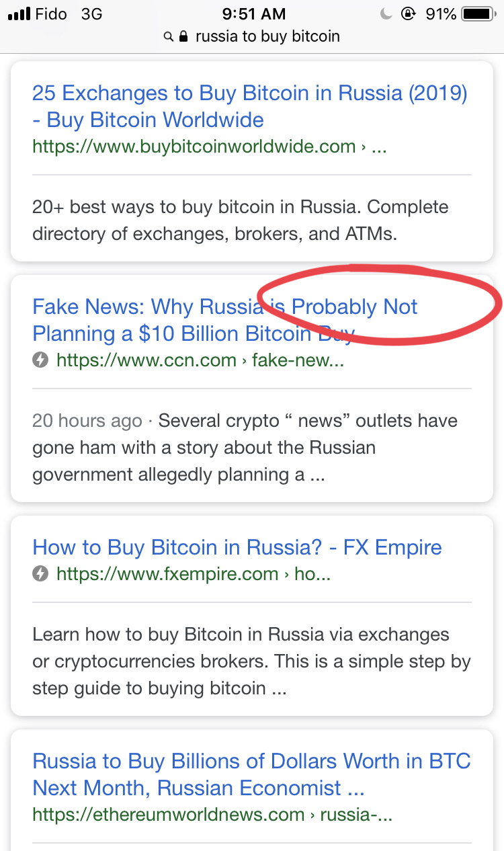Tap the '20 hours ago' snippet under ccn result
Image resolution: width=504 pixels, height=851 pixels.
point(87,421)
